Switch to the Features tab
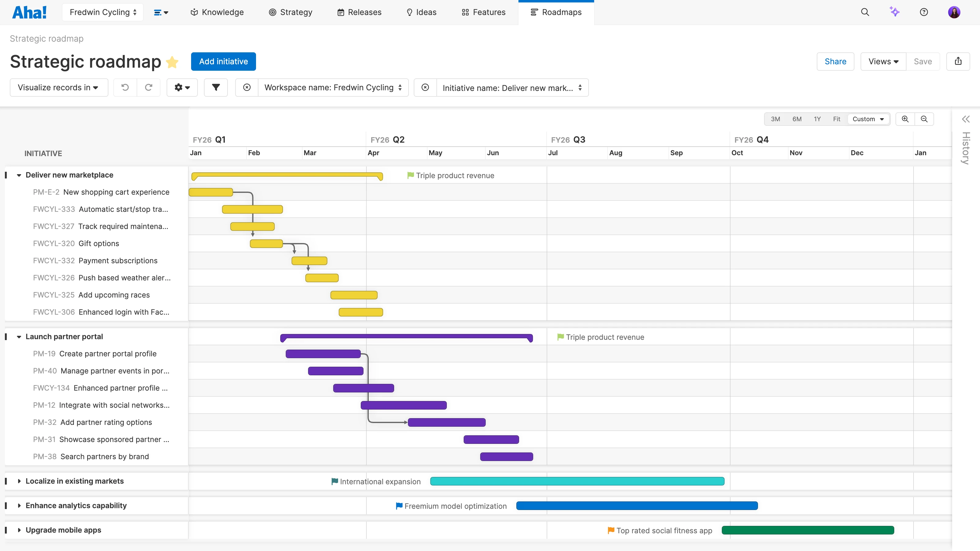The height and width of the screenshot is (551, 980). tap(483, 12)
